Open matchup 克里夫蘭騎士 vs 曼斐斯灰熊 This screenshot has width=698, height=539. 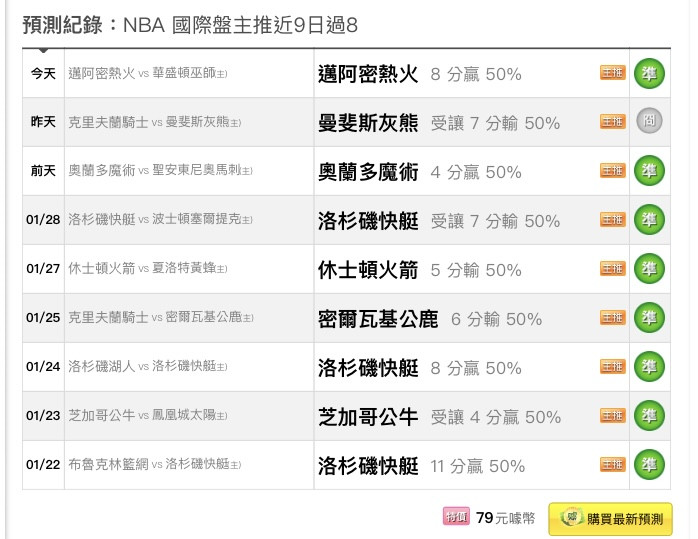click(x=154, y=122)
